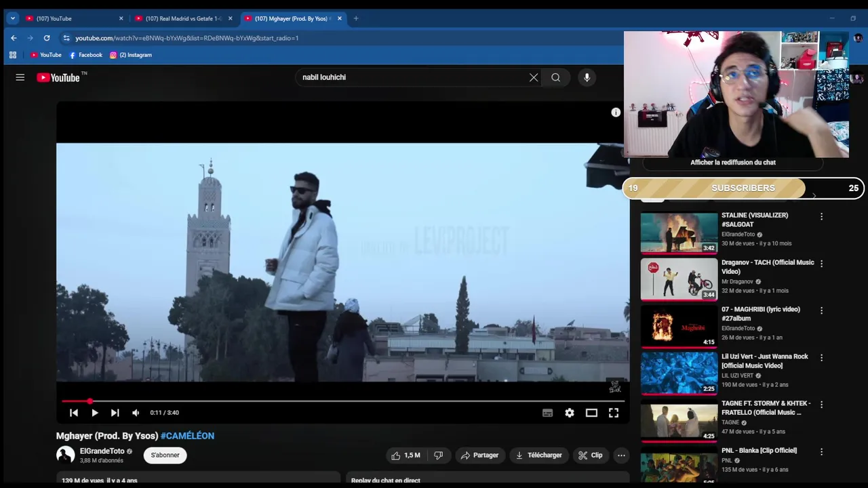Open Lil Uzi Vert Just Wanna Rock title
The image size is (868, 488).
(765, 361)
